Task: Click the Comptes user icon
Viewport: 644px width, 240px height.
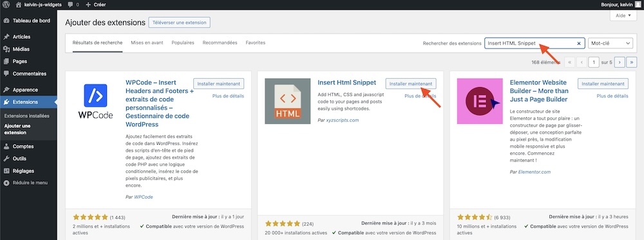Action: [x=6, y=146]
